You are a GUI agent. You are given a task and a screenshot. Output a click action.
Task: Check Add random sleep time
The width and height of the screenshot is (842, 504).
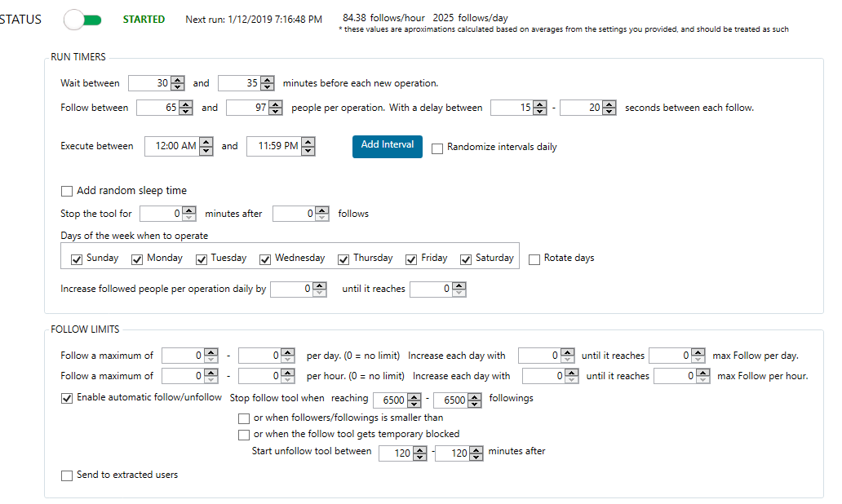click(x=67, y=191)
